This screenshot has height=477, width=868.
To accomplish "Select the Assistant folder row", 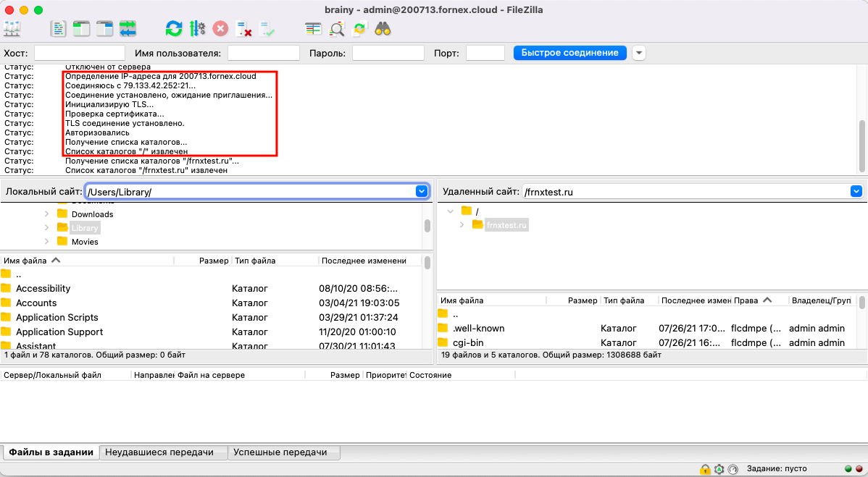I will pos(210,345).
